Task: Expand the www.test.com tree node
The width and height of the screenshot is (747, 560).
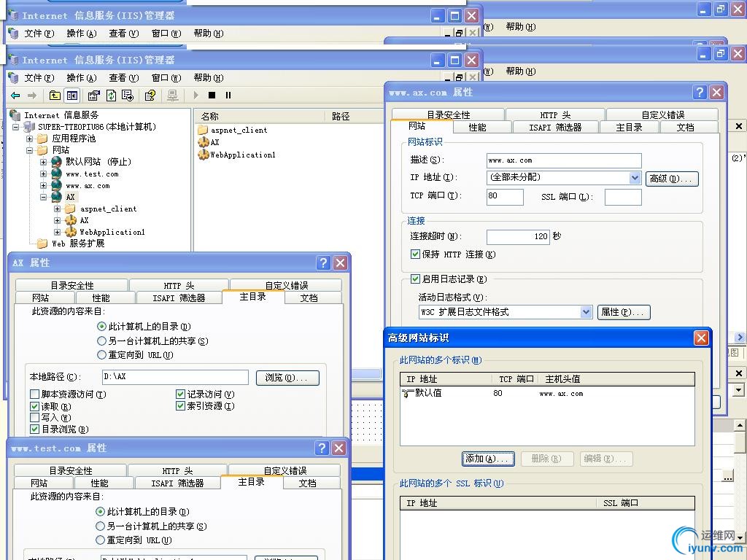Action: coord(43,174)
